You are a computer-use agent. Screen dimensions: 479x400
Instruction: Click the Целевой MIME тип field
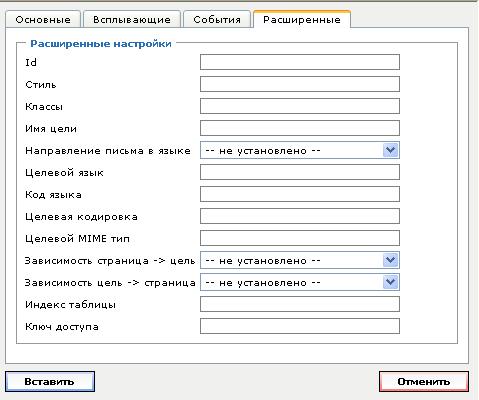coord(300,238)
